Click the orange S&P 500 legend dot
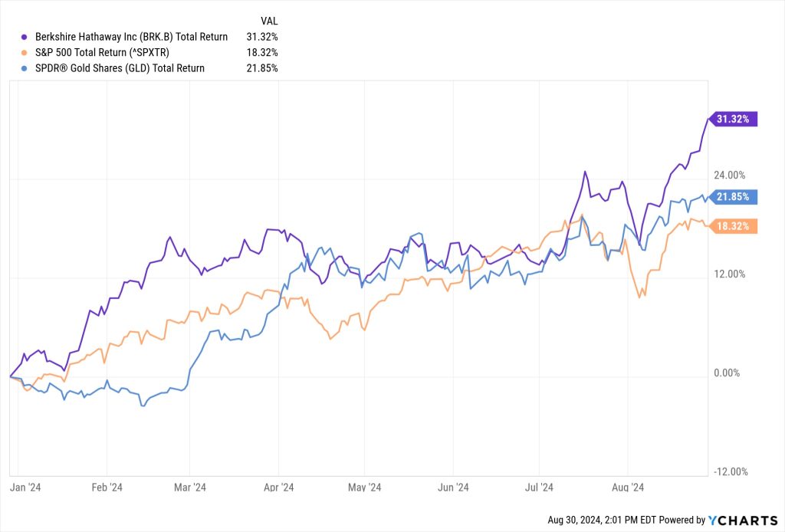Viewport: 785px width, 532px height. pyautogui.click(x=25, y=52)
